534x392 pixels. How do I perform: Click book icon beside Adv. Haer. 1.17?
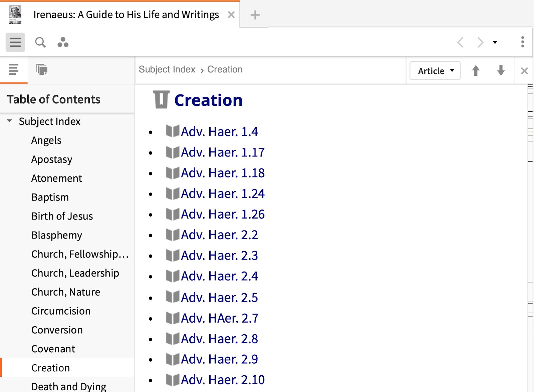[x=173, y=152]
